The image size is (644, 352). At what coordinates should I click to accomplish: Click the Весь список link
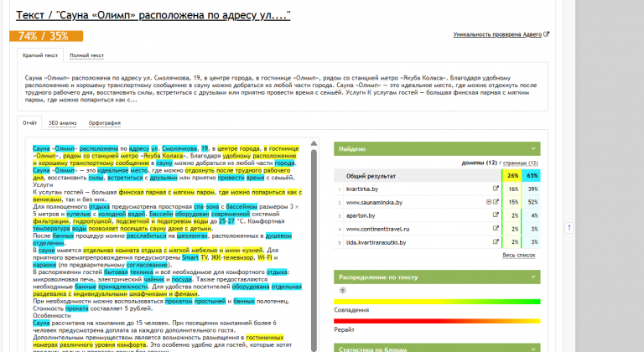click(519, 255)
